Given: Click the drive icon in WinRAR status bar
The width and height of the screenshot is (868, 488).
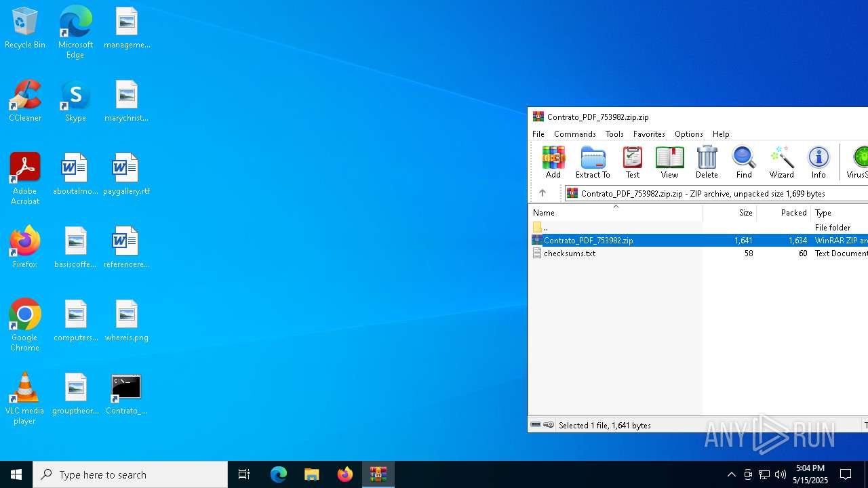Looking at the screenshot, I should pos(536,425).
